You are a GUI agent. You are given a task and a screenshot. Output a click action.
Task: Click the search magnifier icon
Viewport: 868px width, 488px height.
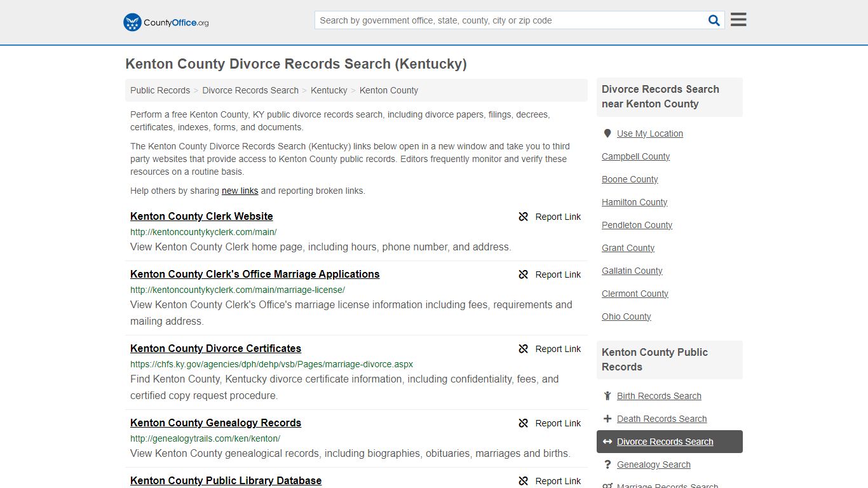714,20
